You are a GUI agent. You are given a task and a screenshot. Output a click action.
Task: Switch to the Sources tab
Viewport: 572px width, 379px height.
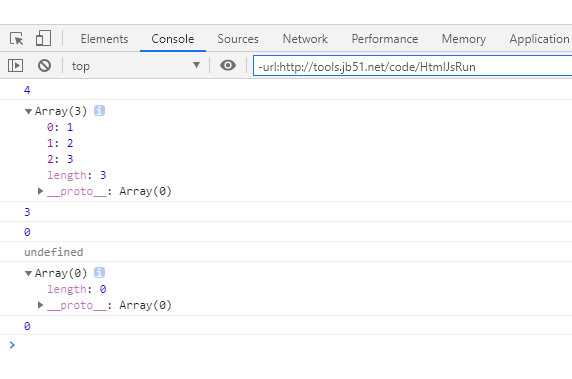click(238, 39)
